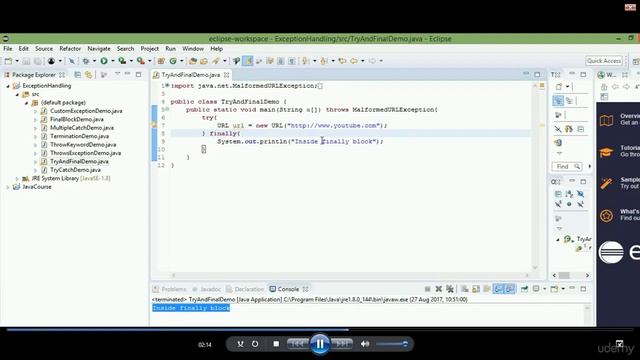This screenshot has width=640, height=360.
Task: Click Tutorials graduation cap on Welcome page
Action: click(x=607, y=152)
